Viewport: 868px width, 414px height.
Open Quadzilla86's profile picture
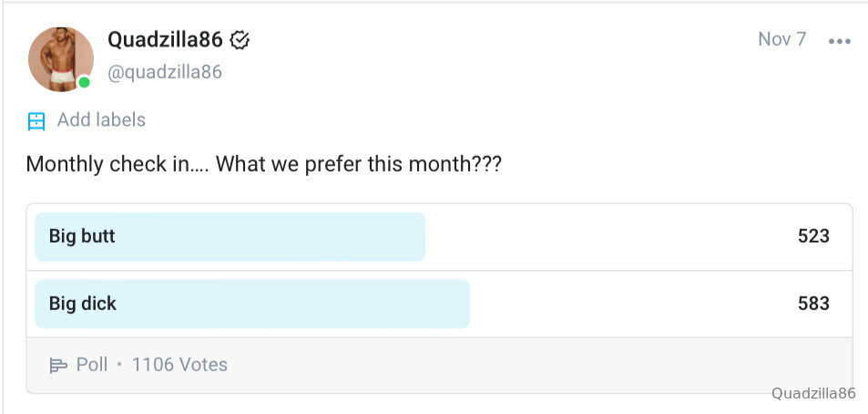pyautogui.click(x=61, y=58)
